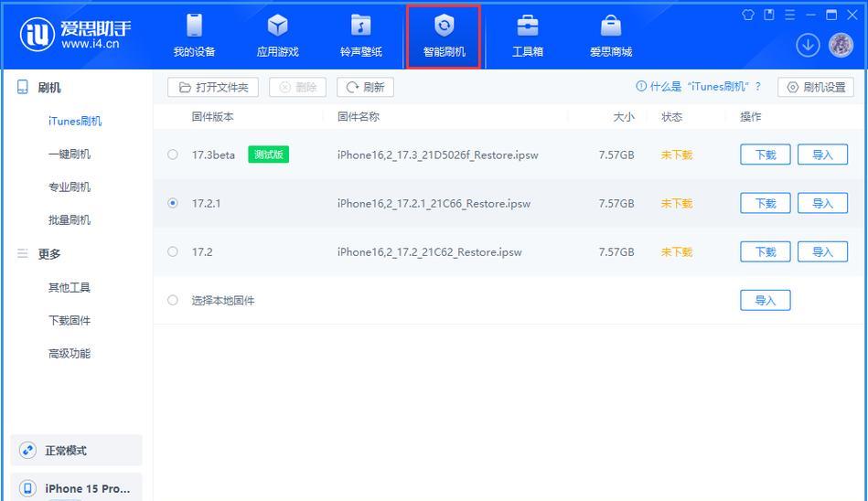The height and width of the screenshot is (501, 868).
Task: Select the 17.2.1 firmware radio button
Action: click(173, 203)
